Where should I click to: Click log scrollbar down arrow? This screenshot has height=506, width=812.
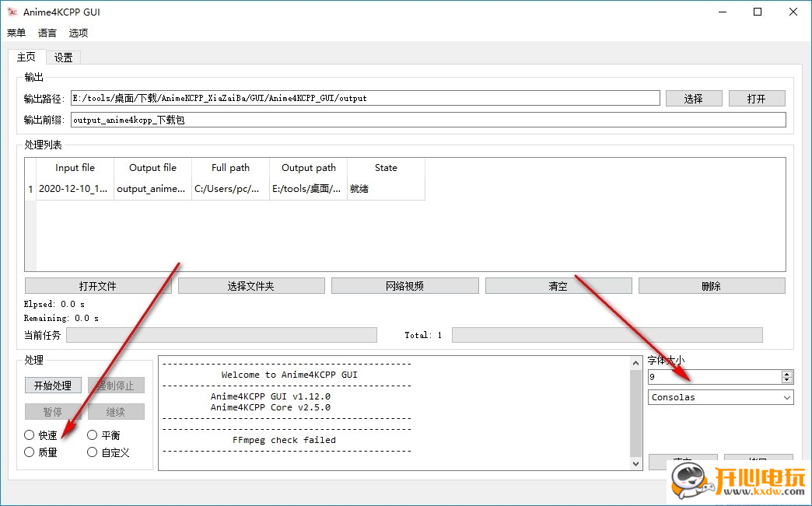(636, 463)
